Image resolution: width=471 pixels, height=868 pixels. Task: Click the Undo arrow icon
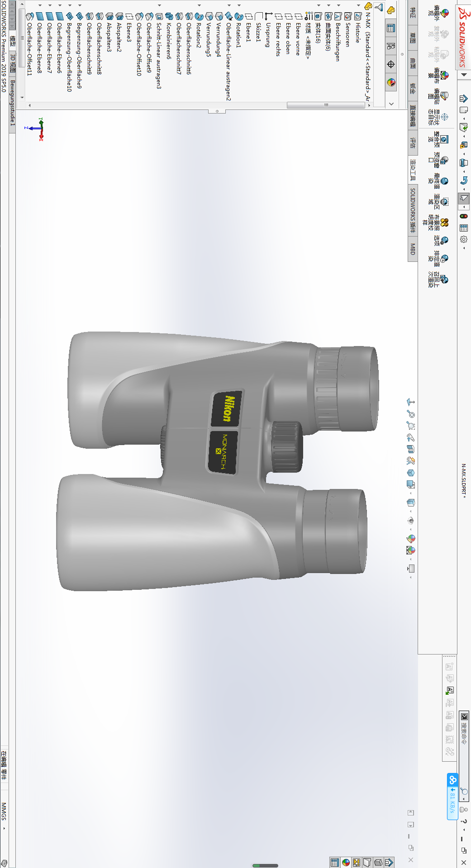point(463,180)
